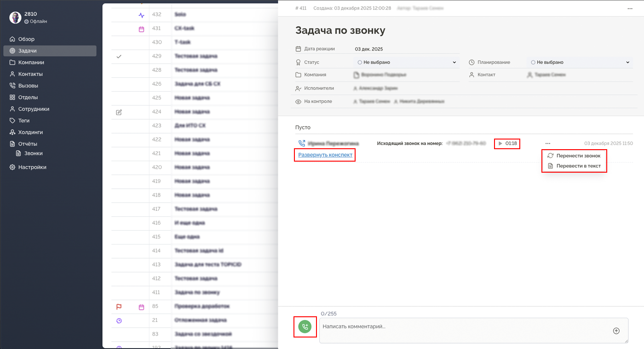Image resolution: width=644 pixels, height=349 pixels.
Task: Open the Планирование dropdown
Action: point(627,62)
